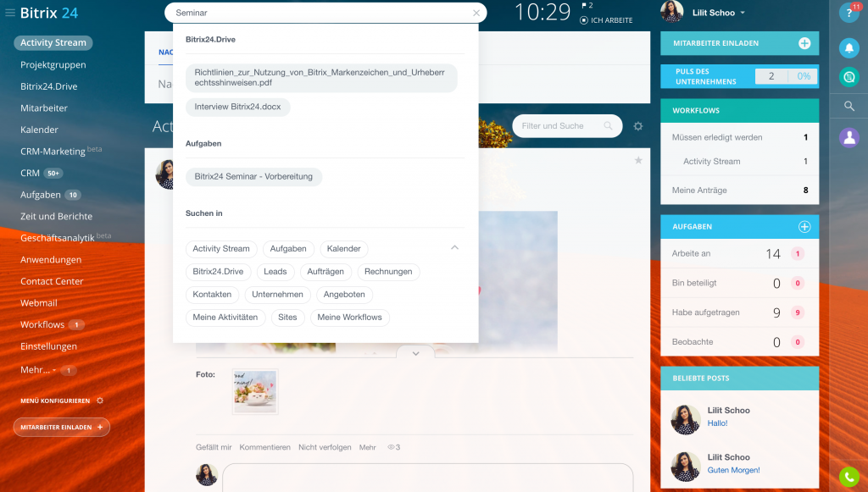Search in Meine Workflows chip
868x492 pixels.
[350, 318]
